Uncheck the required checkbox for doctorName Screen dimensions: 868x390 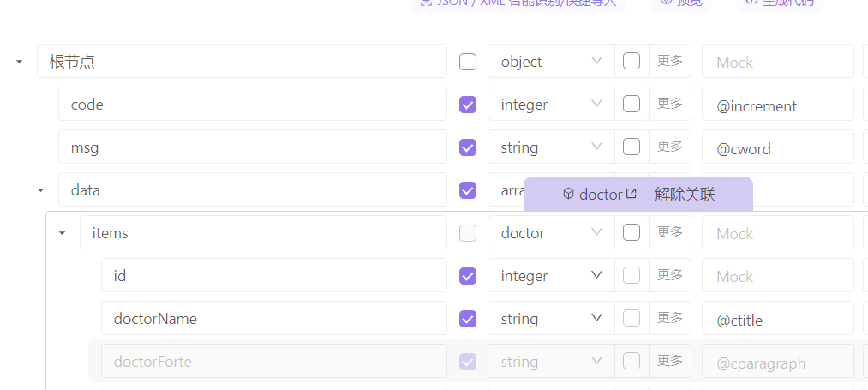468,319
